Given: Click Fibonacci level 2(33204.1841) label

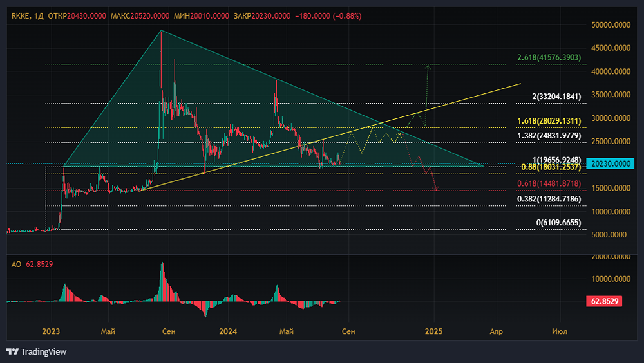Looking at the screenshot, I should coord(556,97).
